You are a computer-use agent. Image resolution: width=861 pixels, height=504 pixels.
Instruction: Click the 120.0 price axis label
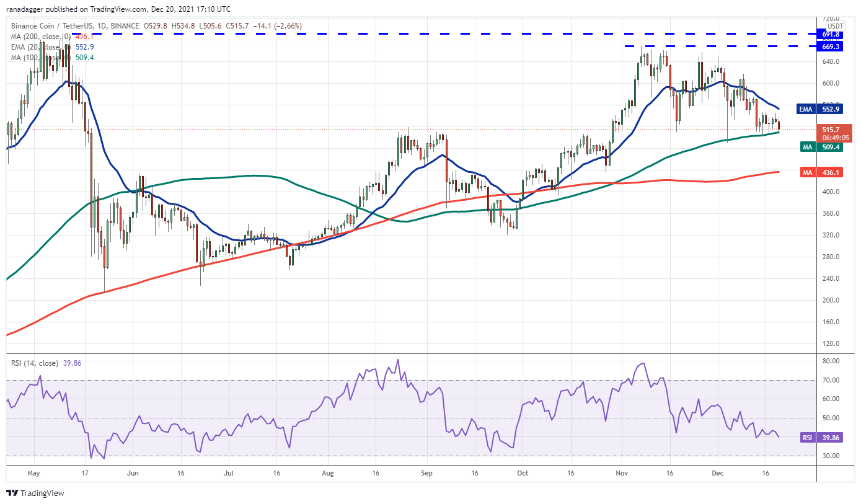832,343
